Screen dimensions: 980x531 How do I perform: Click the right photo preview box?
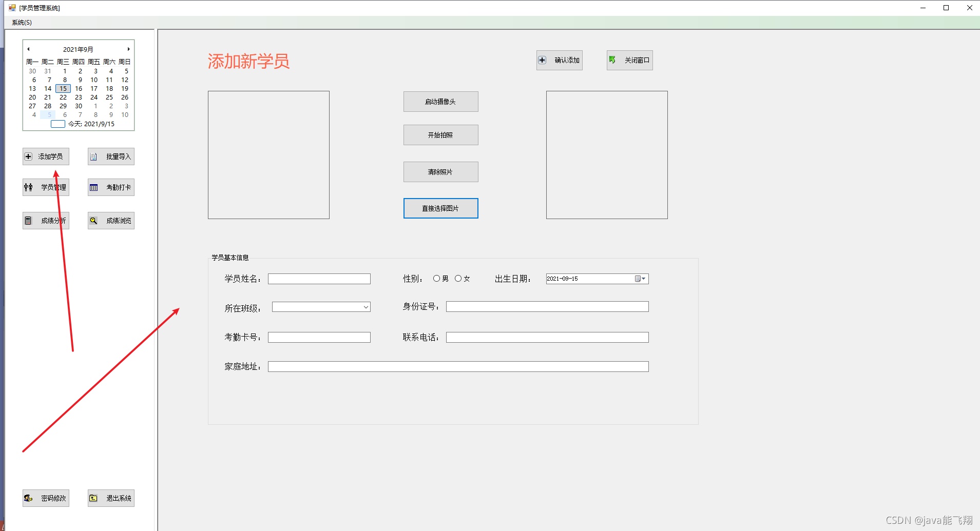tap(607, 155)
